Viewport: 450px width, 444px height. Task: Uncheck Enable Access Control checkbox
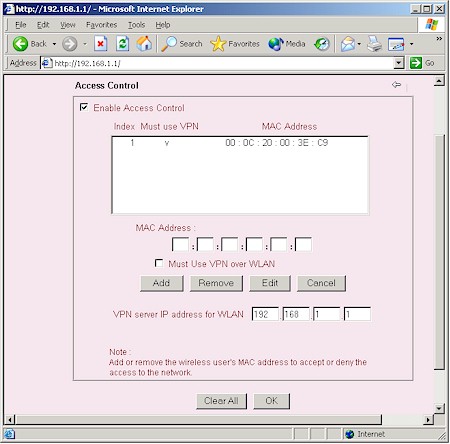(84, 107)
